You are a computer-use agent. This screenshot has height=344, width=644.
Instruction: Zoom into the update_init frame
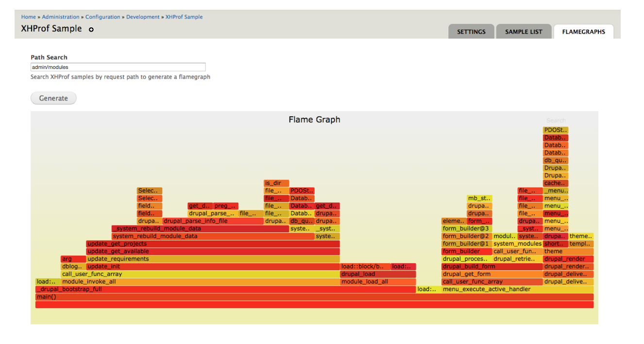[213, 267]
